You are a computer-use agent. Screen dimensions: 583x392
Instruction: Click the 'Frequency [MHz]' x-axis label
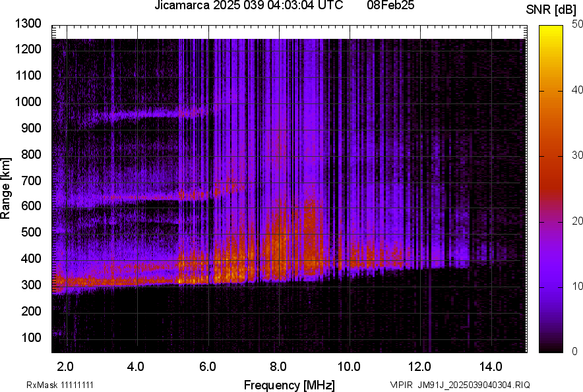point(289,385)
